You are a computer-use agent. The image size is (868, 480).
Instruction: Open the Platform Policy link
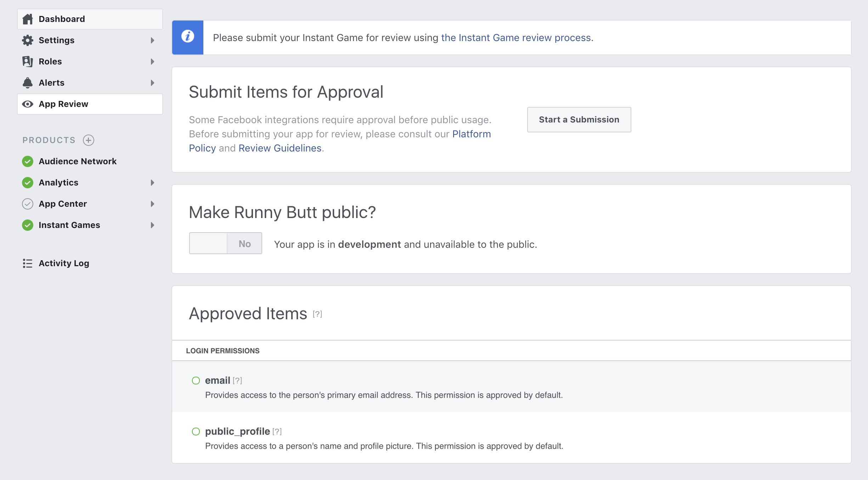pos(471,134)
